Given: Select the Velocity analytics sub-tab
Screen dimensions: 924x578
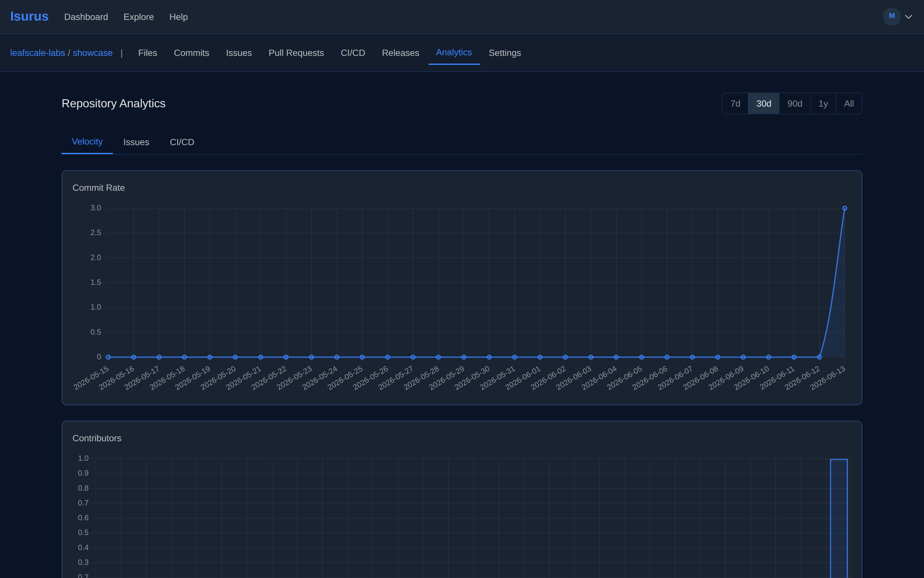Looking at the screenshot, I should 87,142.
